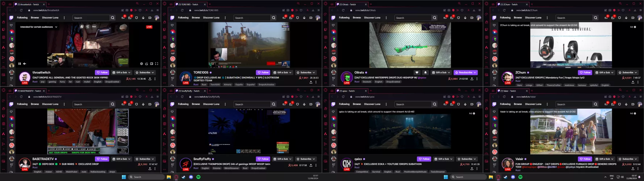Pause the throattwitch stream player

click(20, 64)
